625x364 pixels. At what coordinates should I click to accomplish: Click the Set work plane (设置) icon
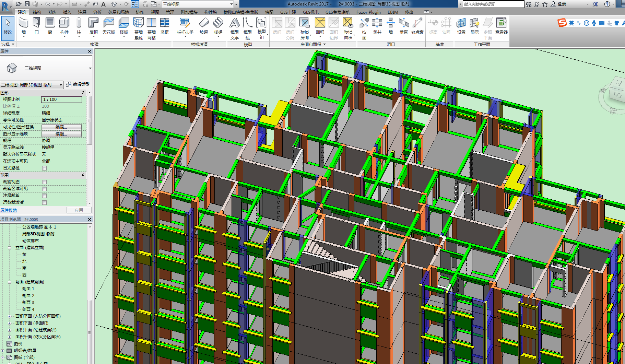click(x=461, y=26)
